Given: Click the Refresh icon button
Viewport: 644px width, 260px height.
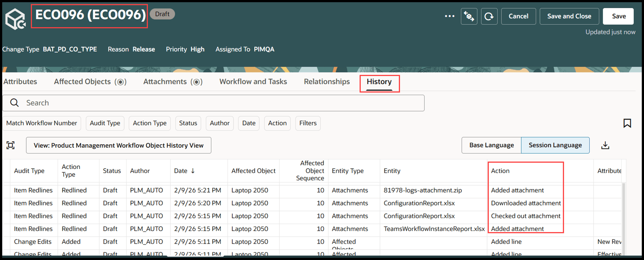Looking at the screenshot, I should click(489, 16).
